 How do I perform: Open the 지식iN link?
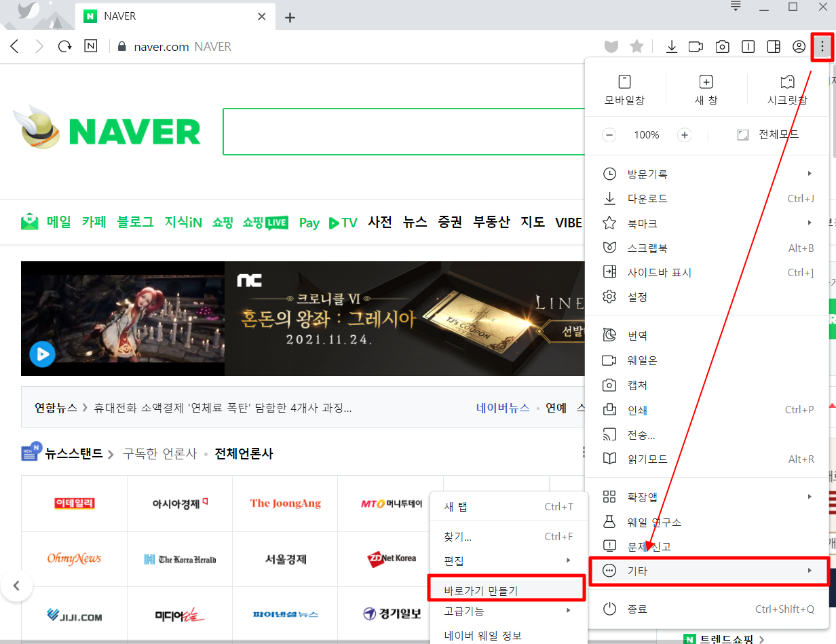(183, 222)
